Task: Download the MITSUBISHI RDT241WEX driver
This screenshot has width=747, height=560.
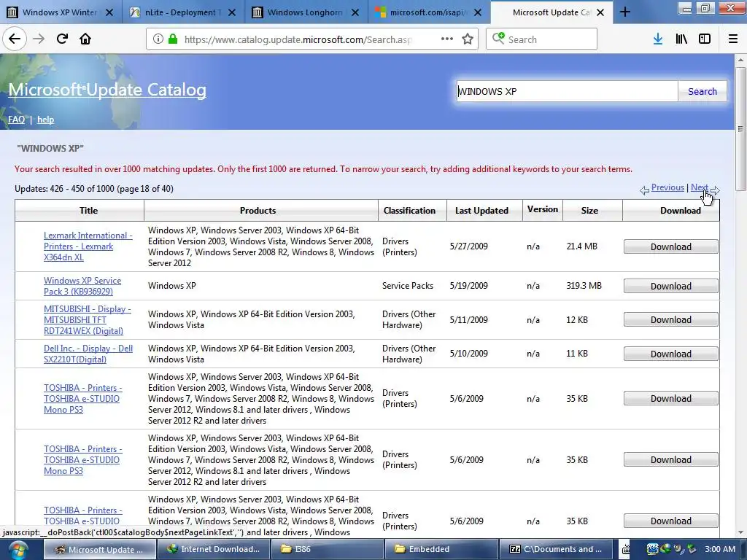Action: (x=671, y=320)
